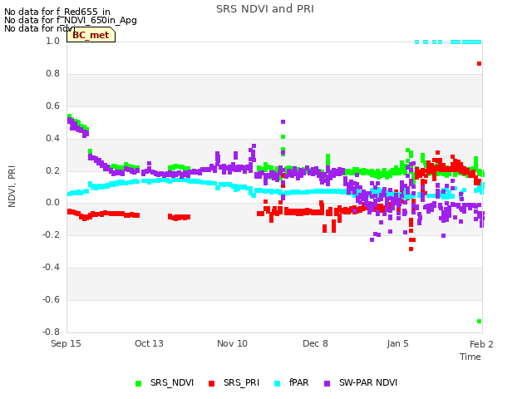Click the red SRS_PRI legend swatch

[212, 383]
